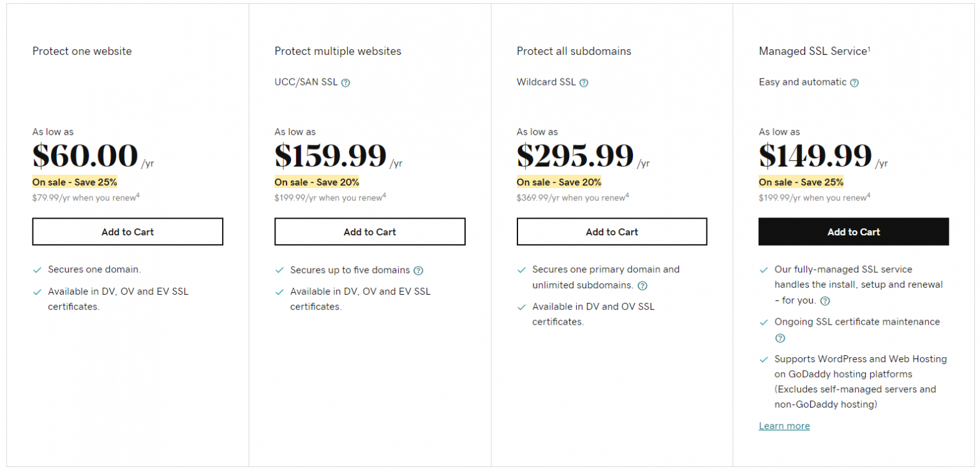Open the UCC/SAN SSL help icon
Image resolution: width=980 pixels, height=472 pixels.
pos(345,82)
